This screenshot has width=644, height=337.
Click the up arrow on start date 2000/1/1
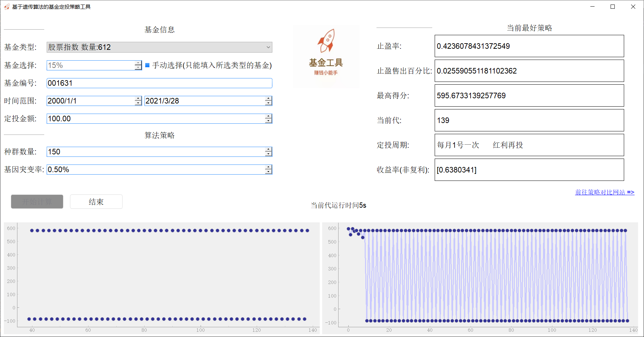click(138, 99)
